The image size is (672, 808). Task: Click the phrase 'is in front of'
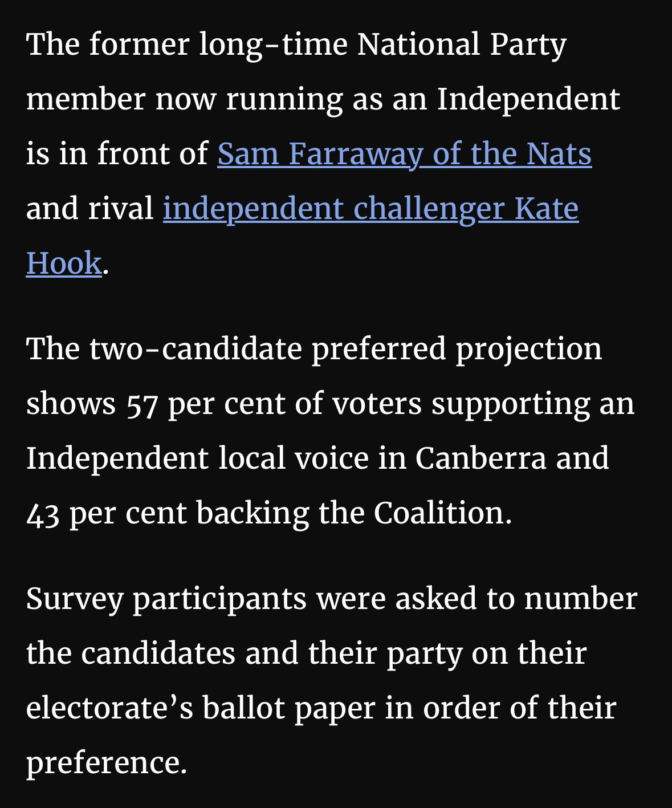pos(117,154)
